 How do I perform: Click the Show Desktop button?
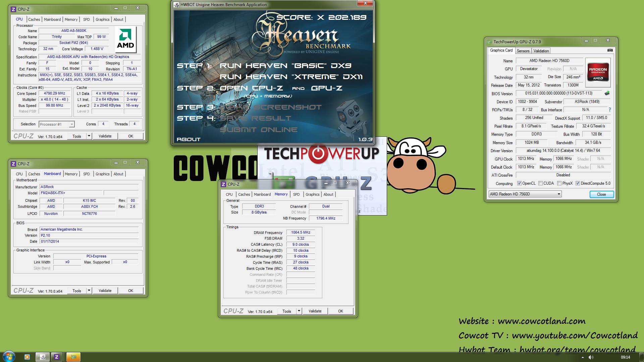click(642, 357)
